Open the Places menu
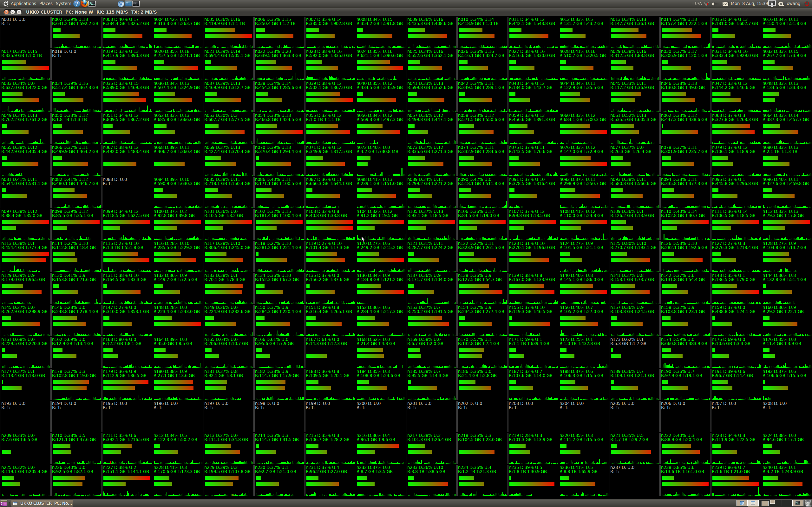812x507 pixels. [46, 4]
